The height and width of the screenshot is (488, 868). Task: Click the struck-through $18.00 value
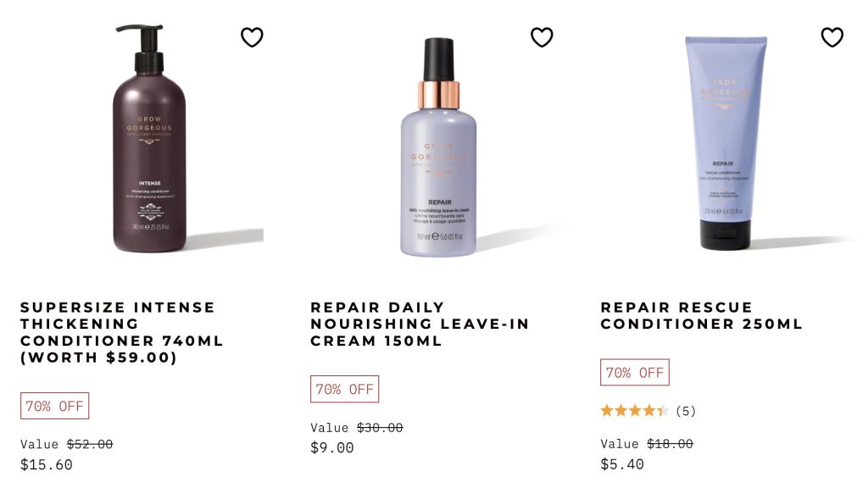[x=670, y=444]
